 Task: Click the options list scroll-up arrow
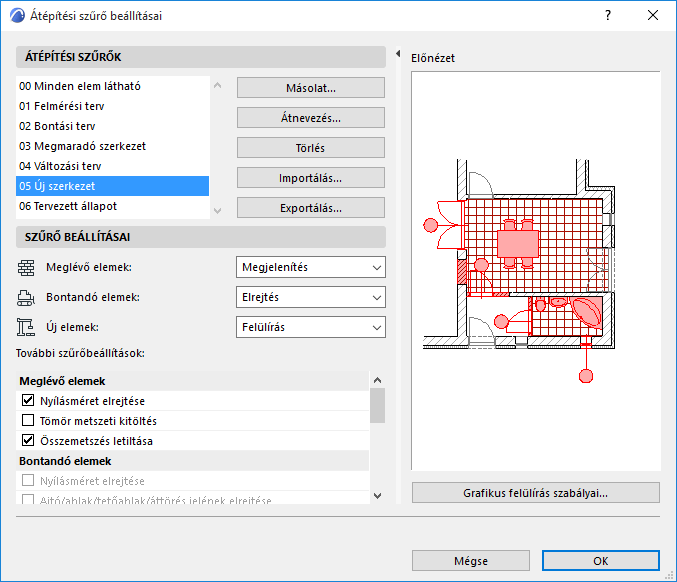377,380
